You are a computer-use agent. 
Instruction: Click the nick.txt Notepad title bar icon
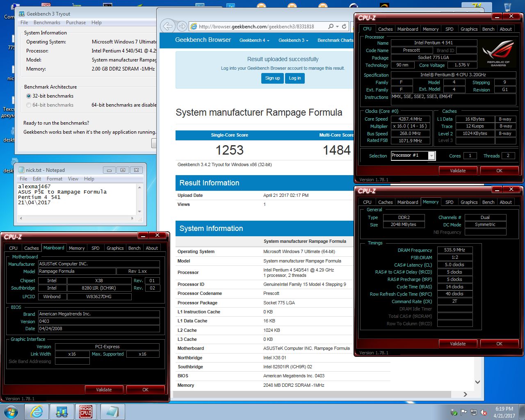(21, 170)
